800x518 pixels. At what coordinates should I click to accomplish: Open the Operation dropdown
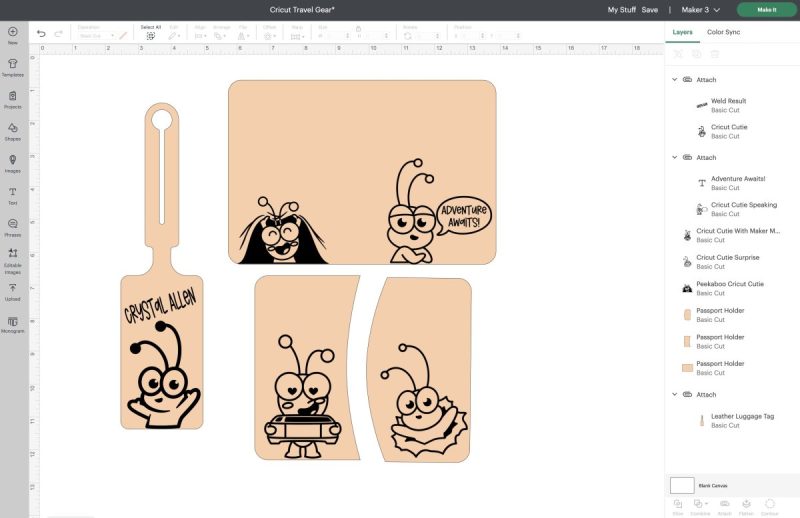(96, 36)
